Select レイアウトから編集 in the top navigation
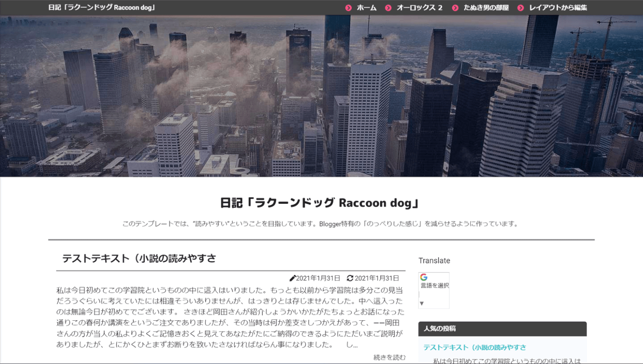643x364 pixels. (x=558, y=8)
